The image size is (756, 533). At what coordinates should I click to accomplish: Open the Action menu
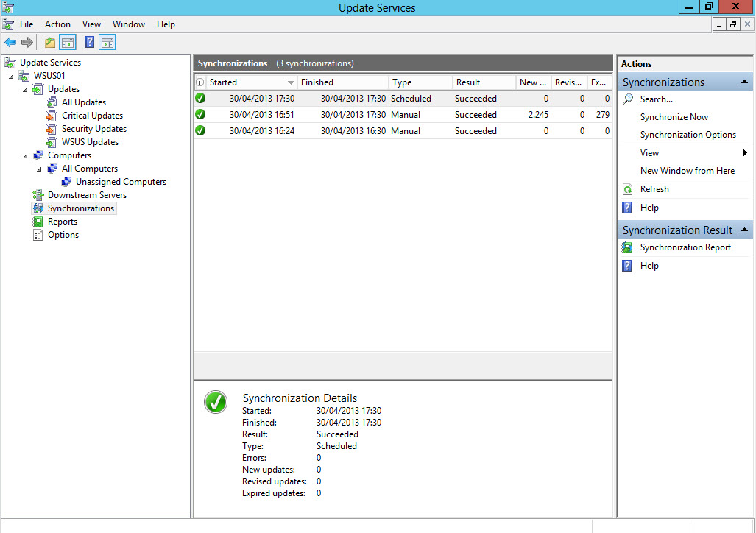click(x=57, y=24)
